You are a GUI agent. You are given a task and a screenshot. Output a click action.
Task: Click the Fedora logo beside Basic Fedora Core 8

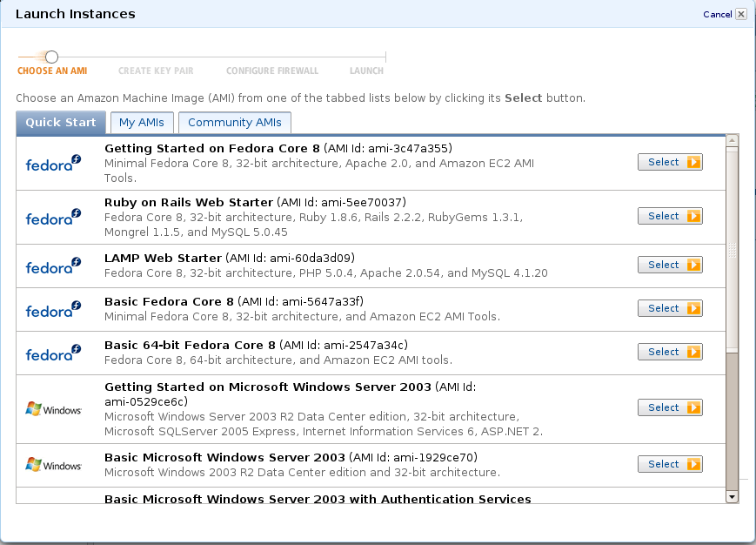53,310
